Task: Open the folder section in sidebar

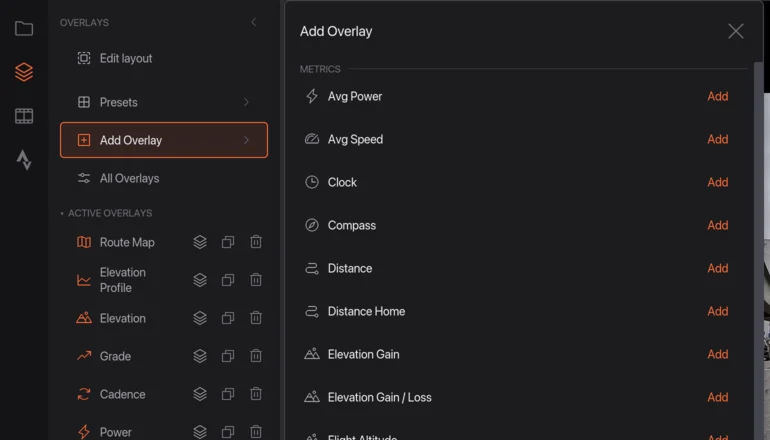Action: coord(24,28)
